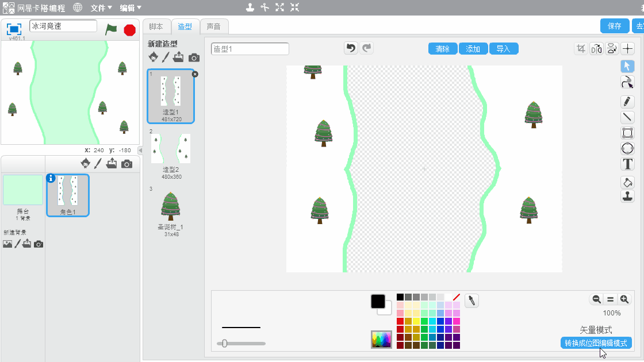The image size is (644, 362).
Task: Click the costume name field 造型1
Action: (250, 49)
